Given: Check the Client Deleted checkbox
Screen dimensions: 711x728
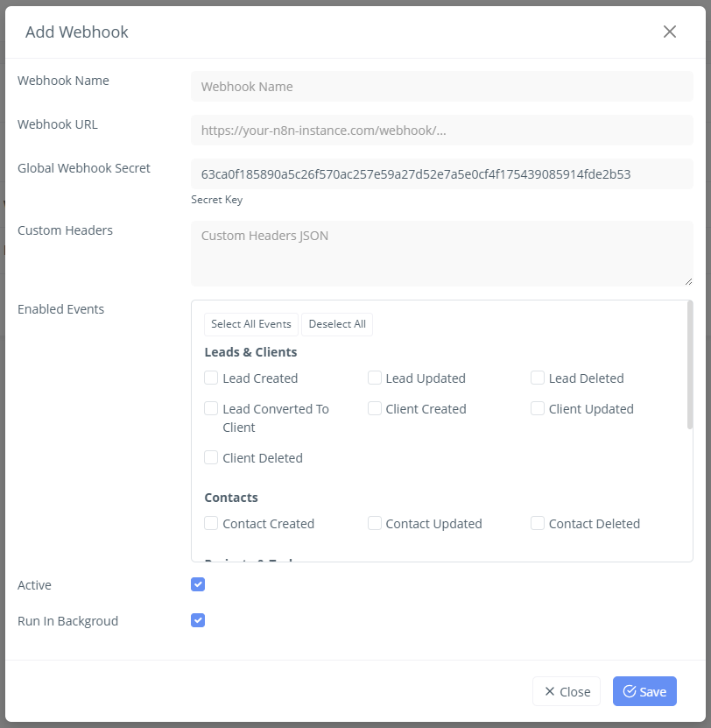Looking at the screenshot, I should tap(211, 457).
